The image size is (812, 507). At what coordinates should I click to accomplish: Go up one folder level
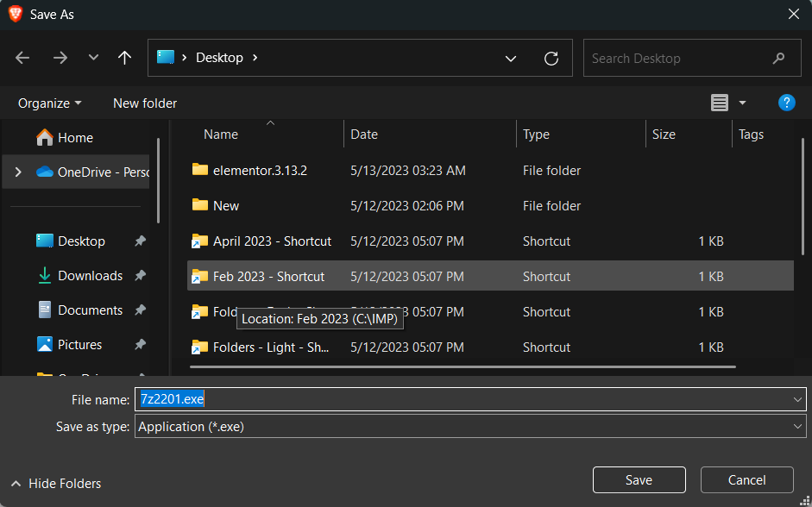(125, 58)
